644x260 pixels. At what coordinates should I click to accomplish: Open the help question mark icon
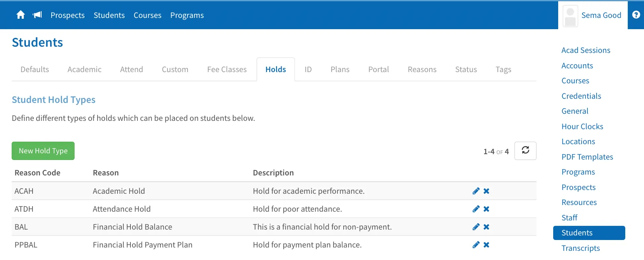(636, 15)
